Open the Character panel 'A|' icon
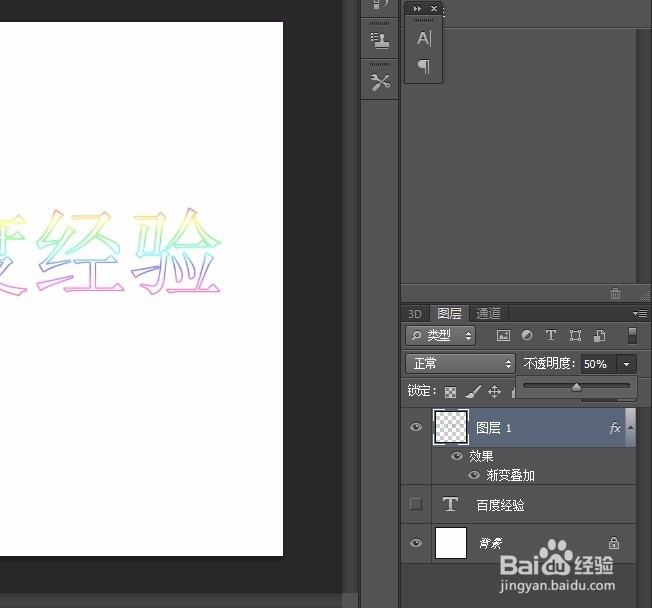This screenshot has width=652, height=608. pos(424,38)
